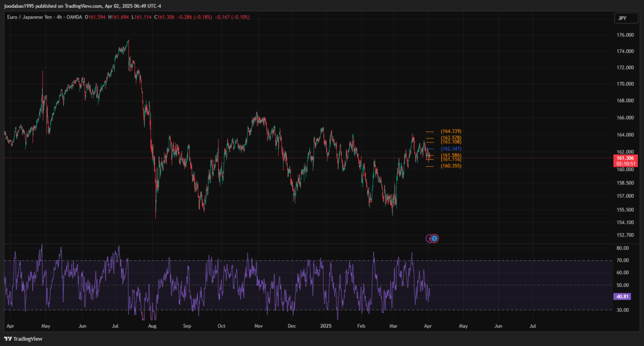Click the 2025 label on time axis
This screenshot has width=644, height=346.
[325, 326]
